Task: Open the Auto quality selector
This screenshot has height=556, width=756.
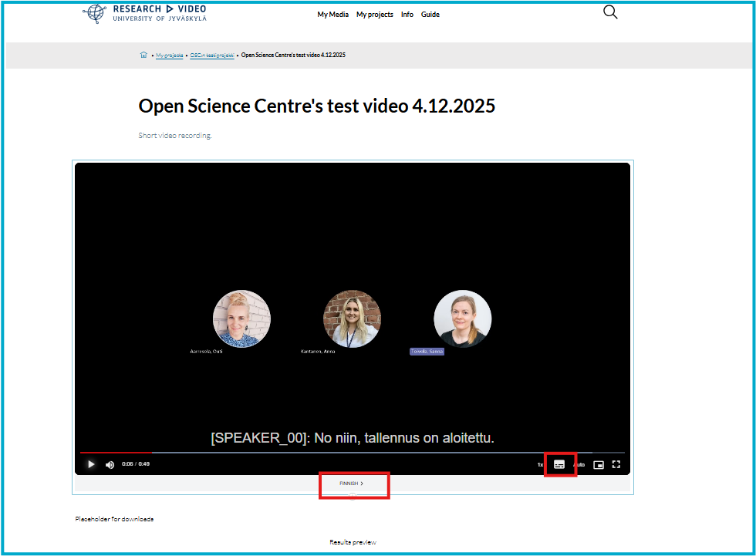Action: click(x=579, y=465)
